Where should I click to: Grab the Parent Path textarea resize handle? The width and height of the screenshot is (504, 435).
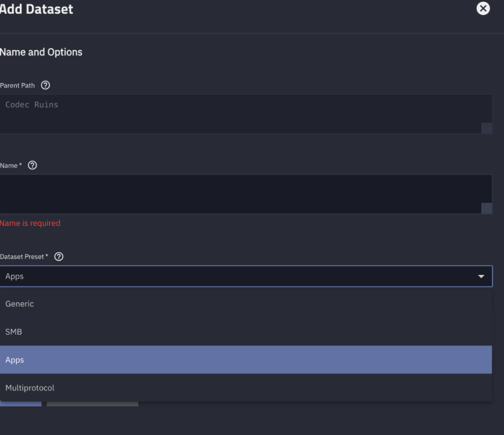(x=487, y=128)
